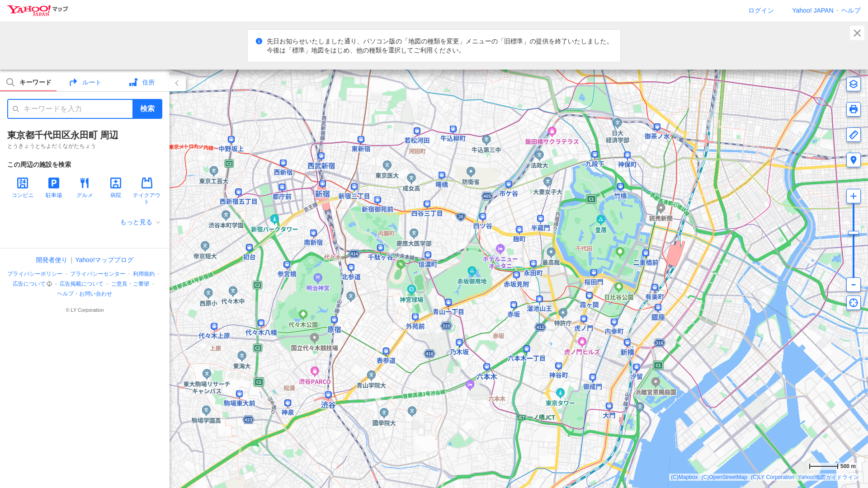Click the Meiji Jingu (明治神宮) shrine marker
Image resolution: width=868 pixels, height=488 pixels.
318,278
